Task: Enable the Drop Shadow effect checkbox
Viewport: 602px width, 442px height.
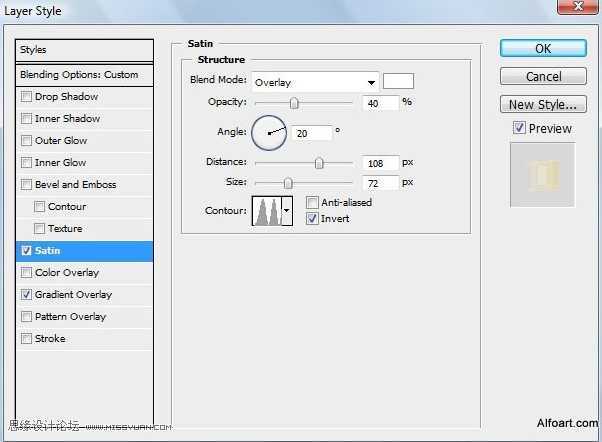Action: coord(26,96)
